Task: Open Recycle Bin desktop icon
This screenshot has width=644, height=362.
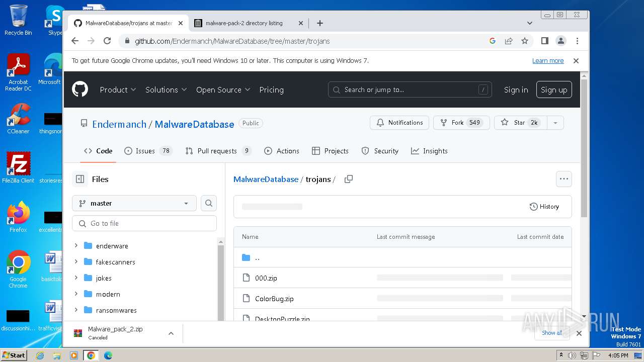Action: [x=18, y=20]
